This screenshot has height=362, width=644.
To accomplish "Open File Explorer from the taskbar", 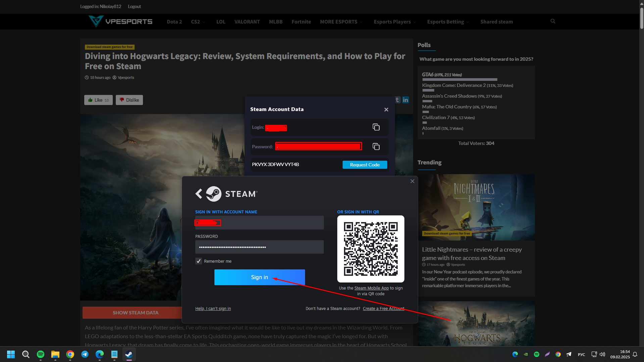I will (x=55, y=354).
